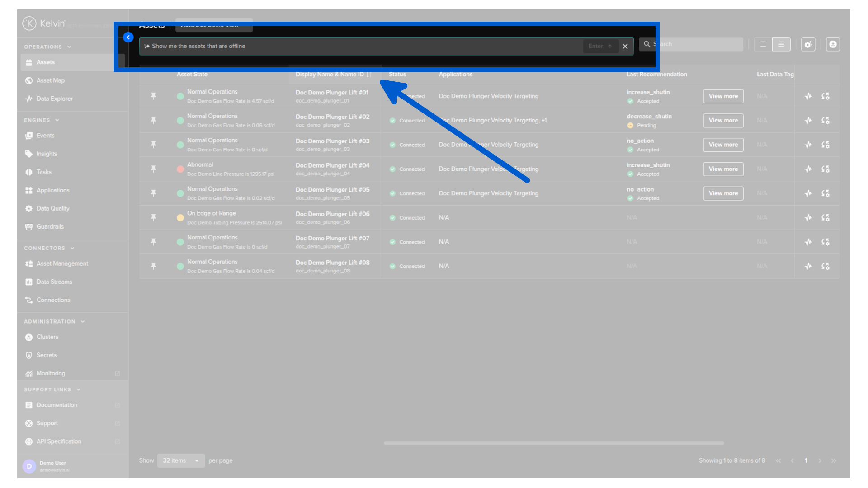Open the user profile icon at top right
Image resolution: width=868 pixels, height=488 pixels.
833,44
